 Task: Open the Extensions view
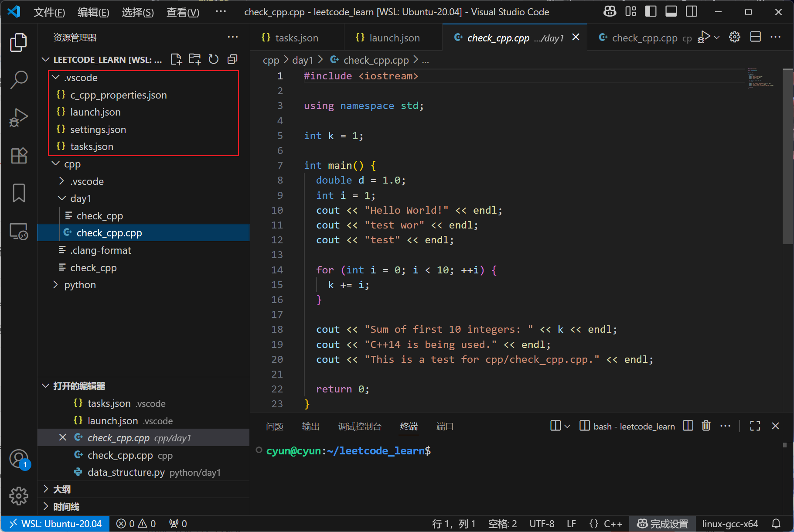click(x=18, y=156)
